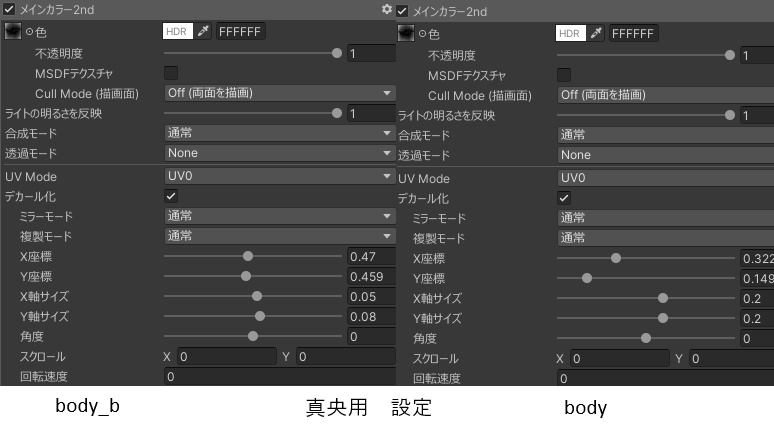
Task: Open body 合成モード dropdown
Action: point(665,135)
